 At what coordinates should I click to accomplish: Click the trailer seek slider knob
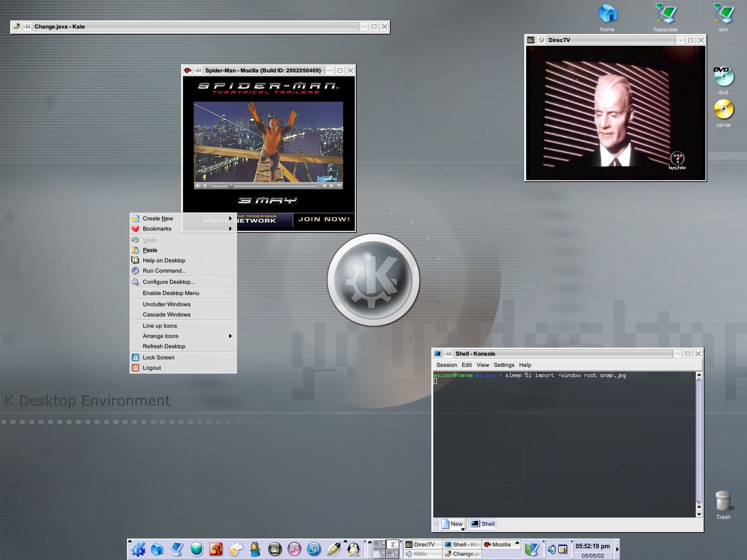[231, 185]
